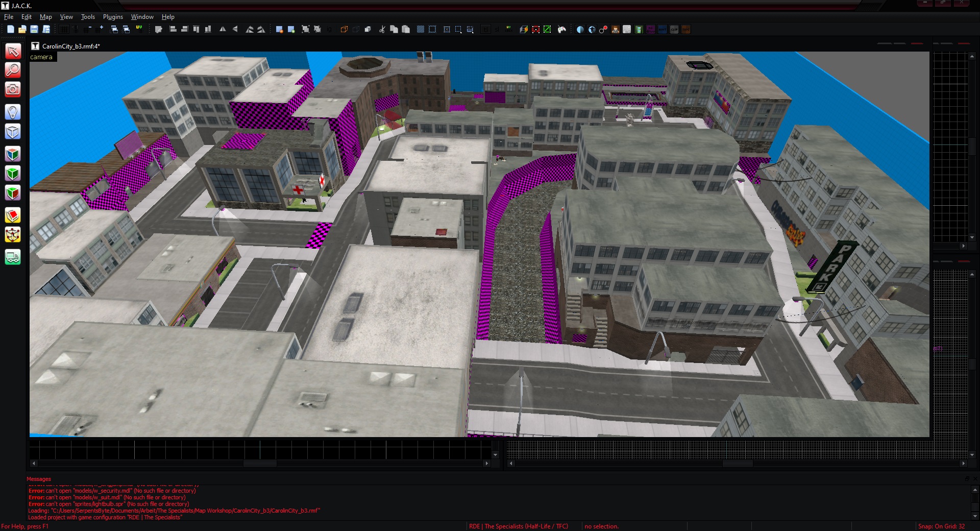This screenshot has width=980, height=531.
Task: Select the Selection arrow tool
Action: tap(13, 51)
